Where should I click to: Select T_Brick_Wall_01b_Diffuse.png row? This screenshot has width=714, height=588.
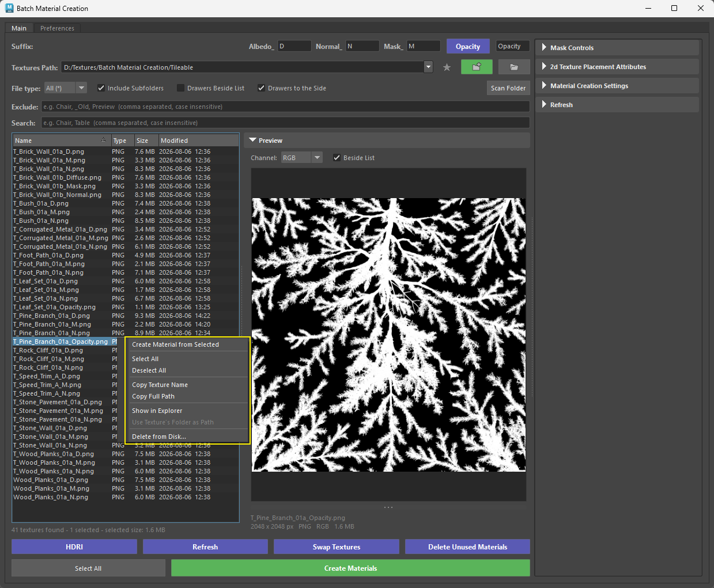pos(126,177)
